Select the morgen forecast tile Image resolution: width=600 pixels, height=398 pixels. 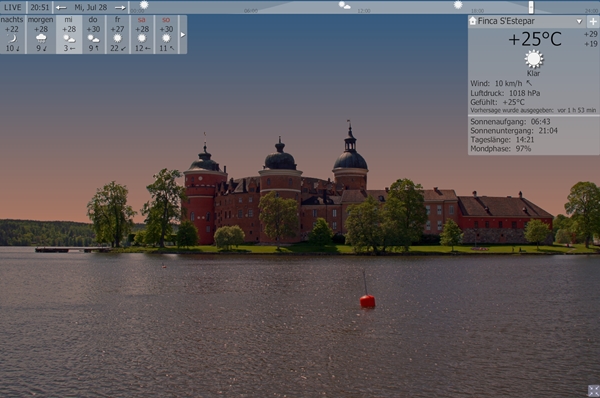pyautogui.click(x=41, y=34)
